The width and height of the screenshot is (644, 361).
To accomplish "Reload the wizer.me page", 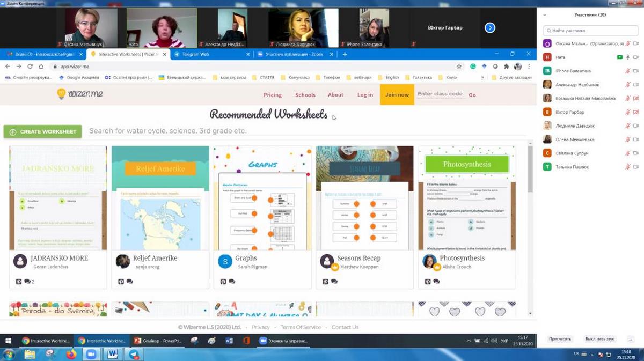I will tap(30, 67).
